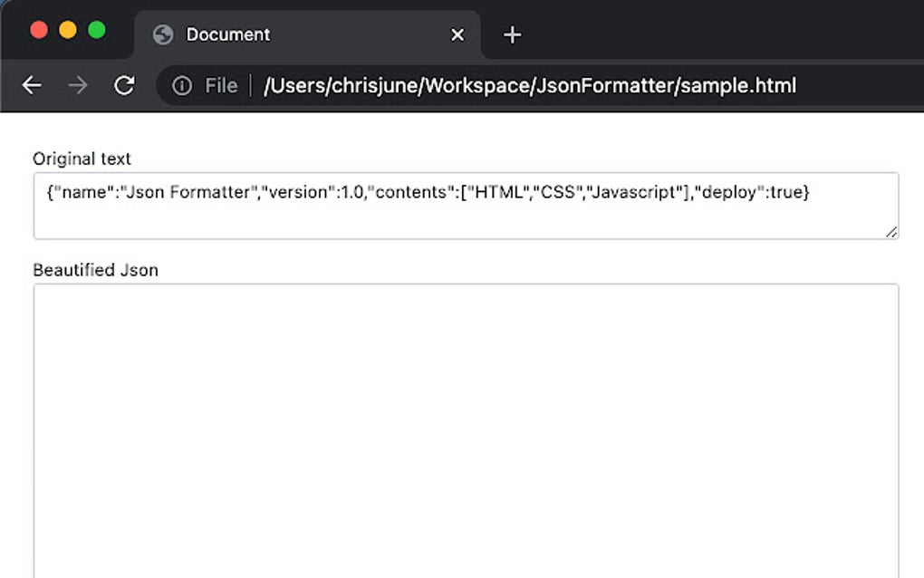The width and height of the screenshot is (924, 578).
Task: Click the Original text label
Action: (82, 159)
